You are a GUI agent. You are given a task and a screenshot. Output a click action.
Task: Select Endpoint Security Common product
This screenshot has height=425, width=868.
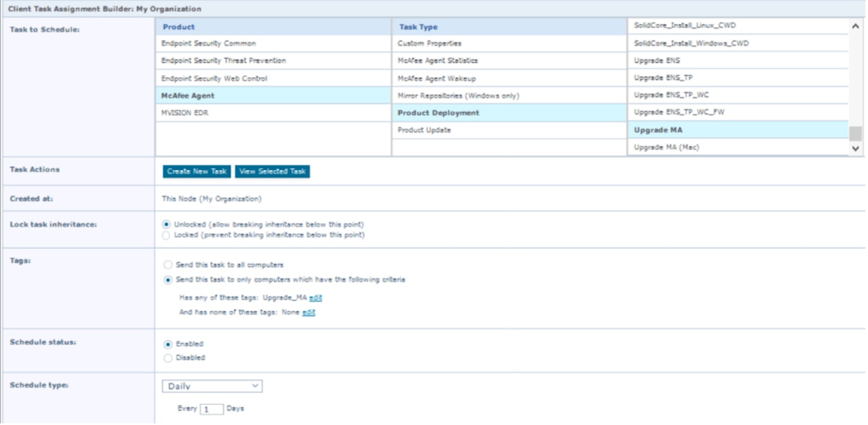[x=274, y=43]
